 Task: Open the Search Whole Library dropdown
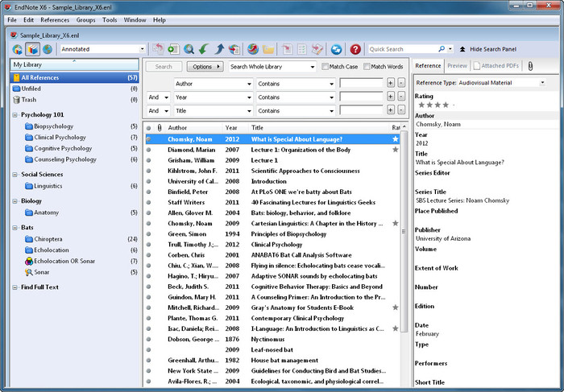tap(313, 67)
